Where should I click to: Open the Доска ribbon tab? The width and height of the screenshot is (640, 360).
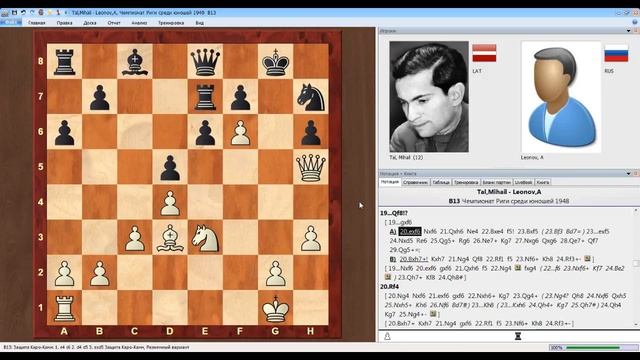[x=90, y=23]
